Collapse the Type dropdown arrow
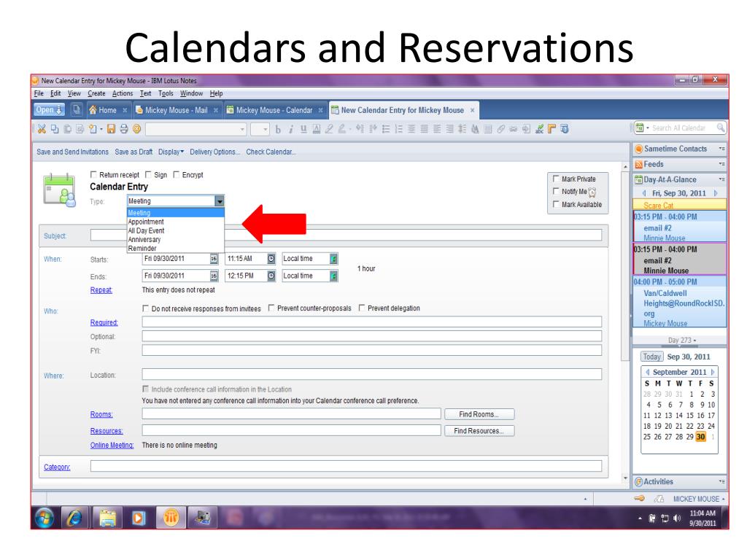 [219, 201]
